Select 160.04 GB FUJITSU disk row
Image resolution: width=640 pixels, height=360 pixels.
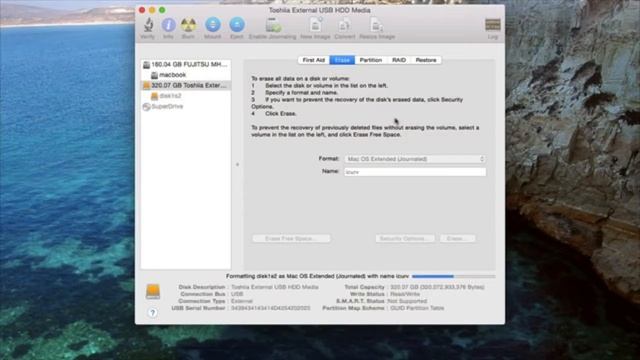point(186,64)
